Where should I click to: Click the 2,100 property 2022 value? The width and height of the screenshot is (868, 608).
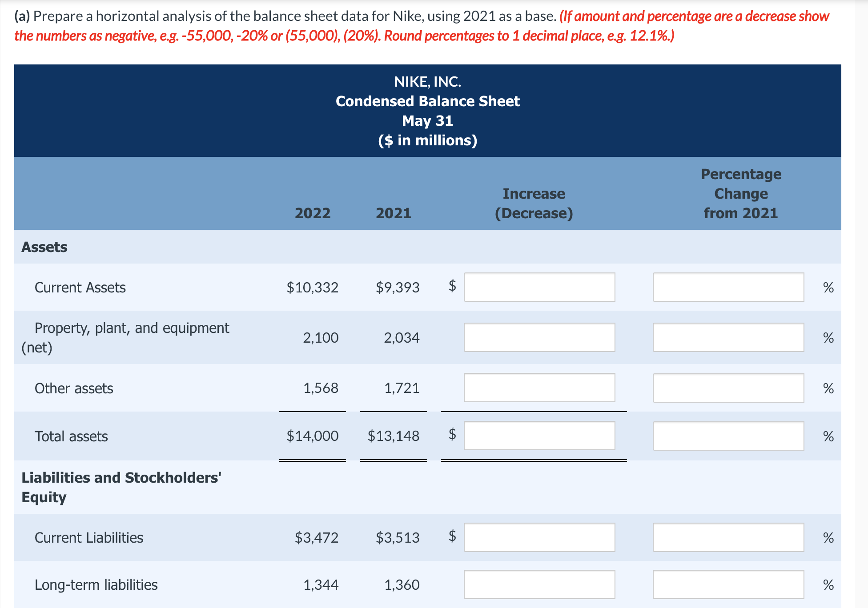coord(321,338)
